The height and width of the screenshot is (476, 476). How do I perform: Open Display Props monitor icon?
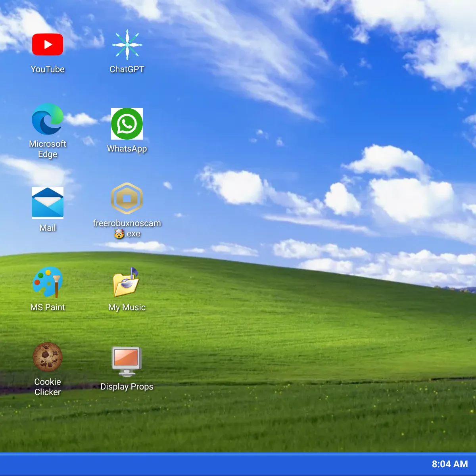pos(127,362)
